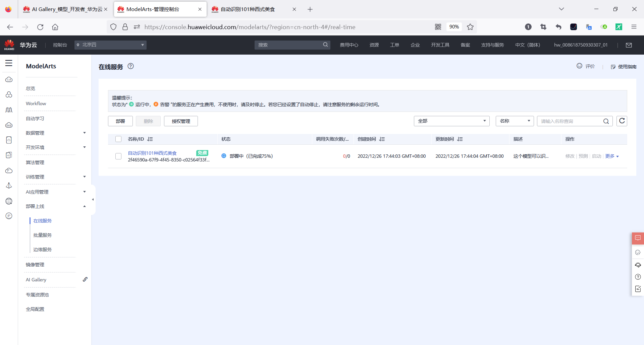The height and width of the screenshot is (345, 644).
Task: Open 开发工具 in top navigation
Action: [440, 45]
